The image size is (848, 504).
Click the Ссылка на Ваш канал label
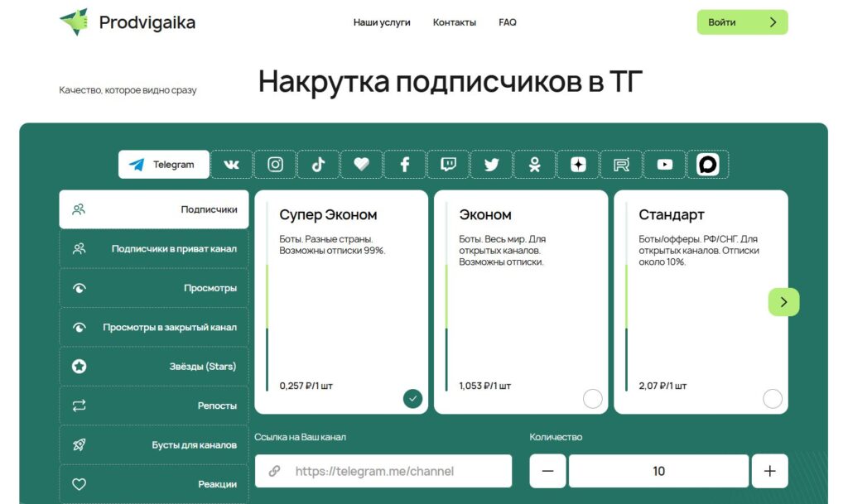[300, 437]
